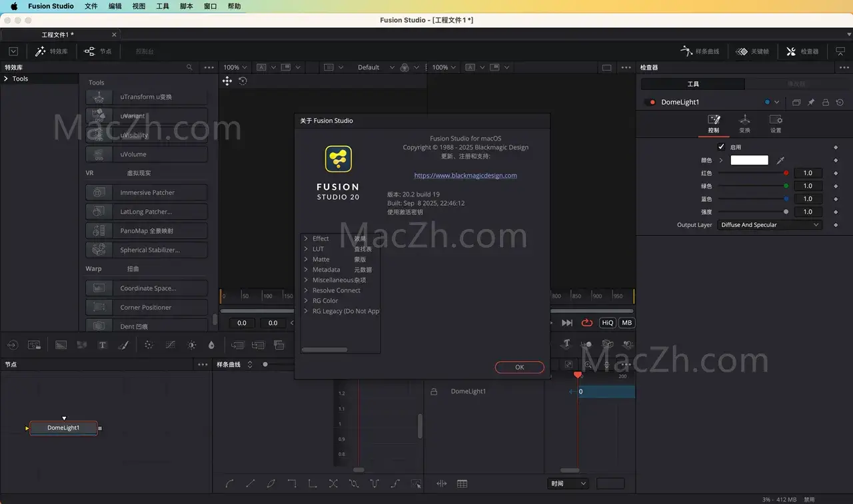Click OK in About Fusion Studio dialog

(520, 367)
